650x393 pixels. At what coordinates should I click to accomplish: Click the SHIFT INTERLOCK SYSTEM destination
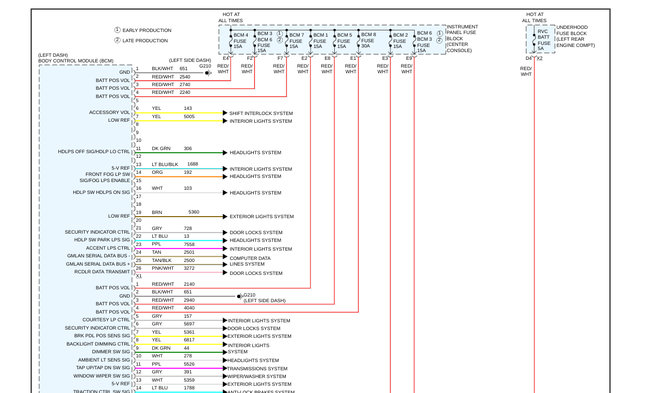261,113
